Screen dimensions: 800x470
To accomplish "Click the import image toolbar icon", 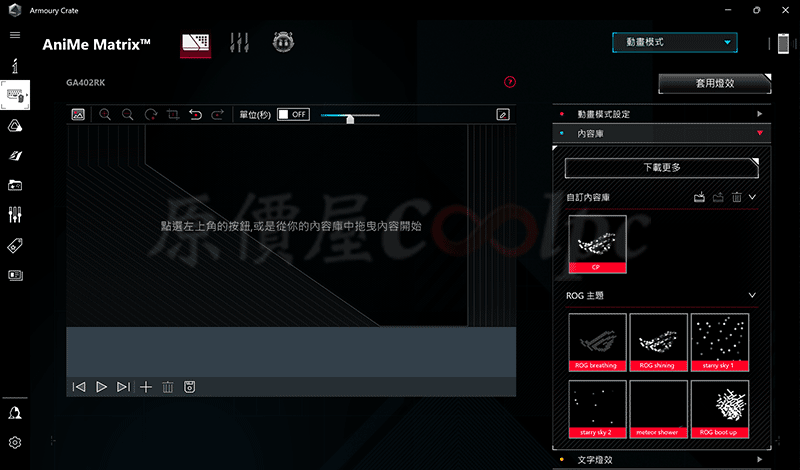I will point(78,114).
